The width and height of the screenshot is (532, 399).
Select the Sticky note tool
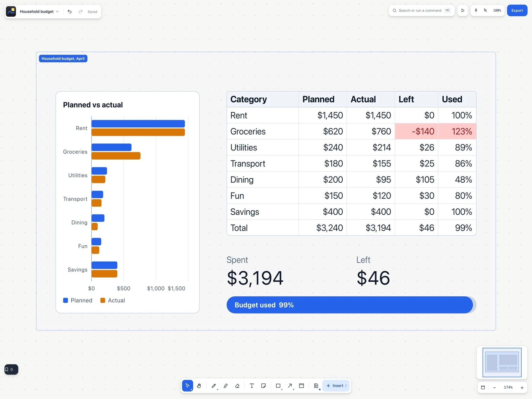(263, 386)
